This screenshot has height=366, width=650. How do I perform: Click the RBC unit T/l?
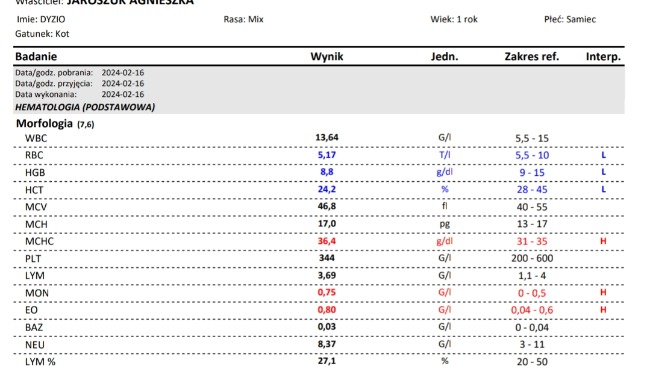(x=444, y=155)
